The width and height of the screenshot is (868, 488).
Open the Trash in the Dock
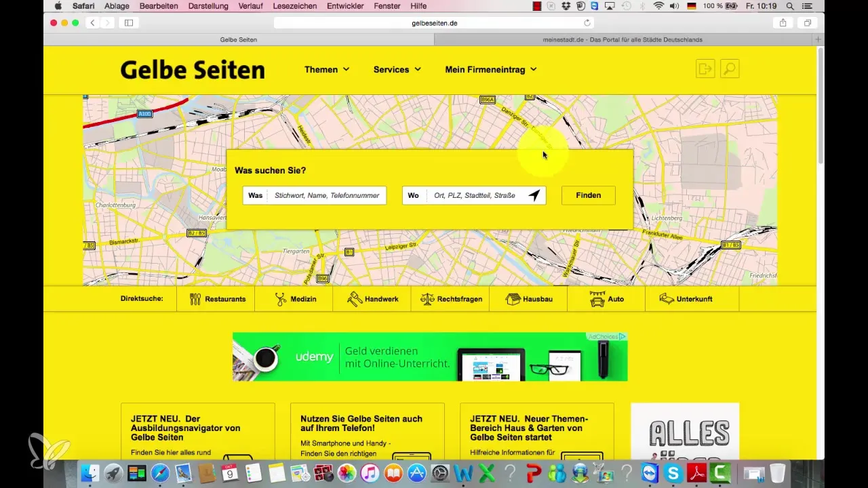click(777, 472)
